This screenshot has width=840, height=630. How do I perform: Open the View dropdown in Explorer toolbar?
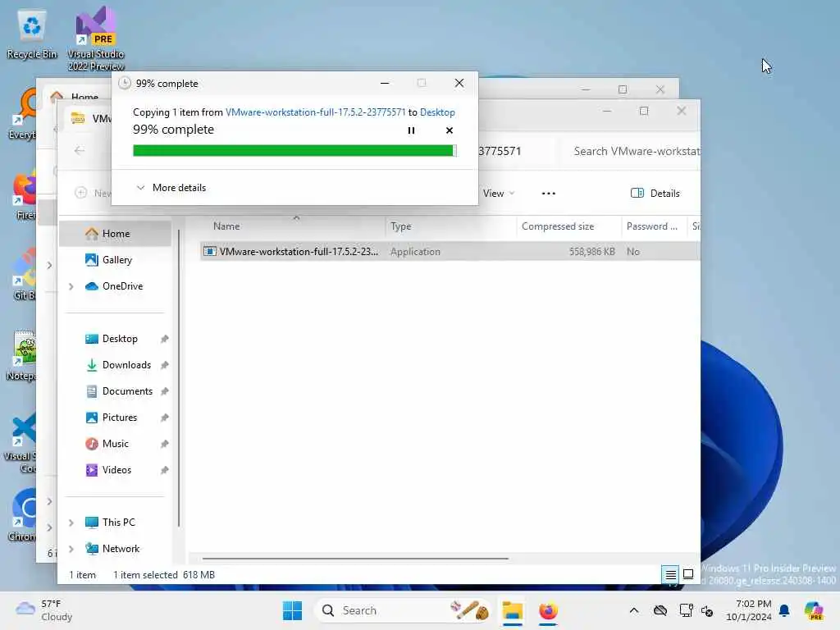pyautogui.click(x=498, y=194)
